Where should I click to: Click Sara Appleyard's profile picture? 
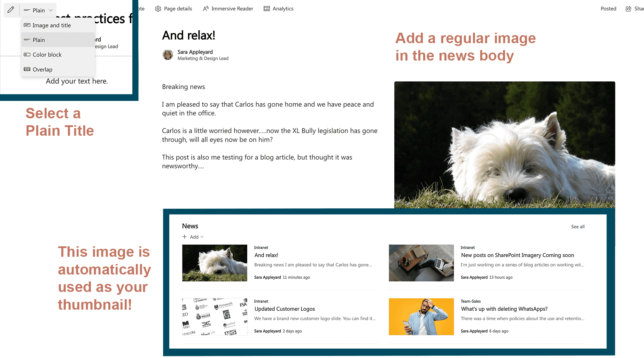pyautogui.click(x=168, y=55)
